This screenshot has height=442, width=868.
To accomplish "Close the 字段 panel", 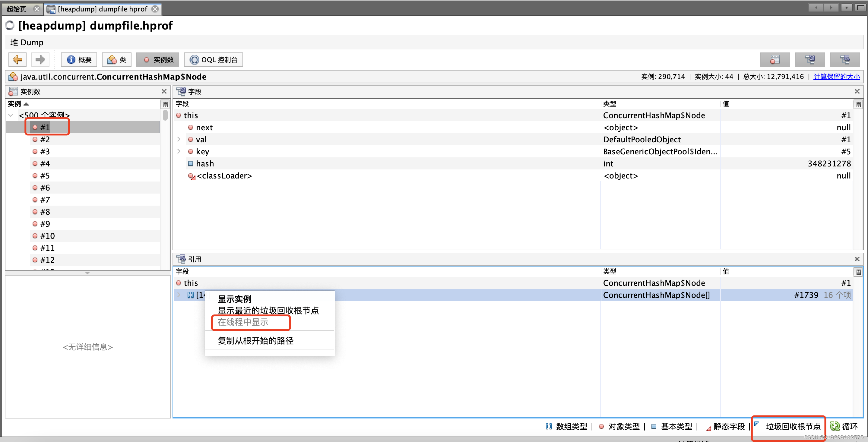I will tap(857, 91).
